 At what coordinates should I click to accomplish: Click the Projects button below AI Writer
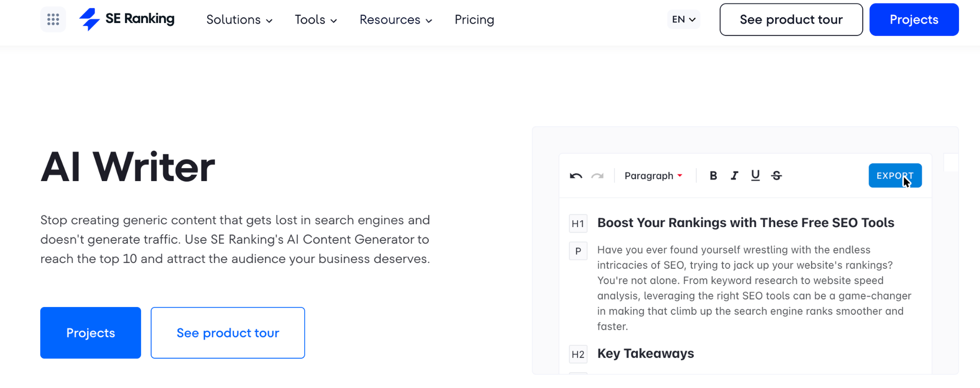coord(91,333)
